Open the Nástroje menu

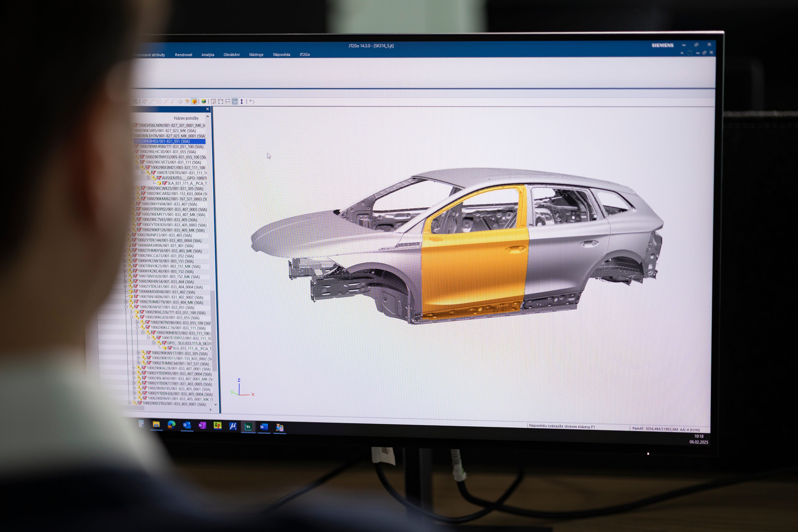(x=256, y=55)
